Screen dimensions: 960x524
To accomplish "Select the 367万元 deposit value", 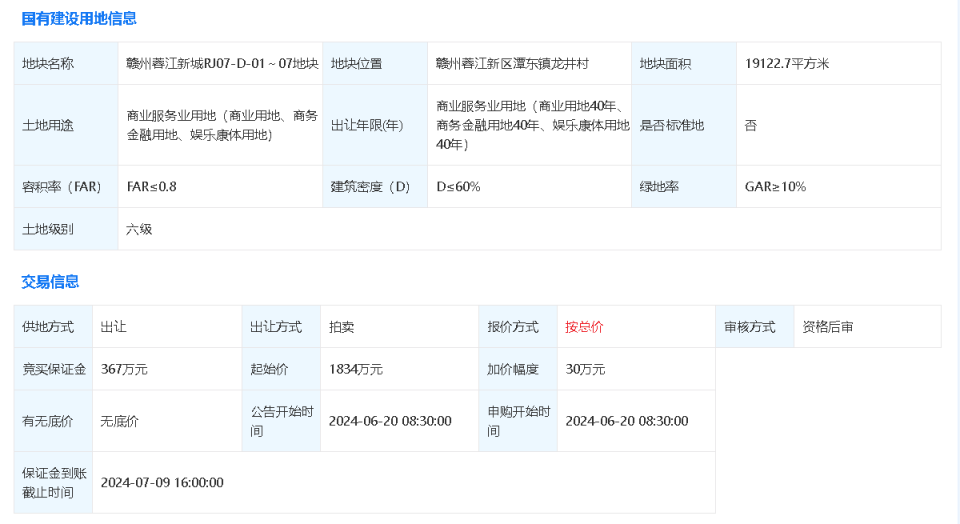I will point(124,369).
